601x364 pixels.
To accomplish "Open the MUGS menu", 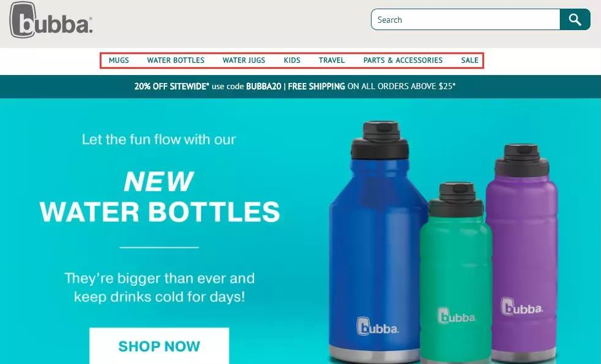I will (119, 60).
